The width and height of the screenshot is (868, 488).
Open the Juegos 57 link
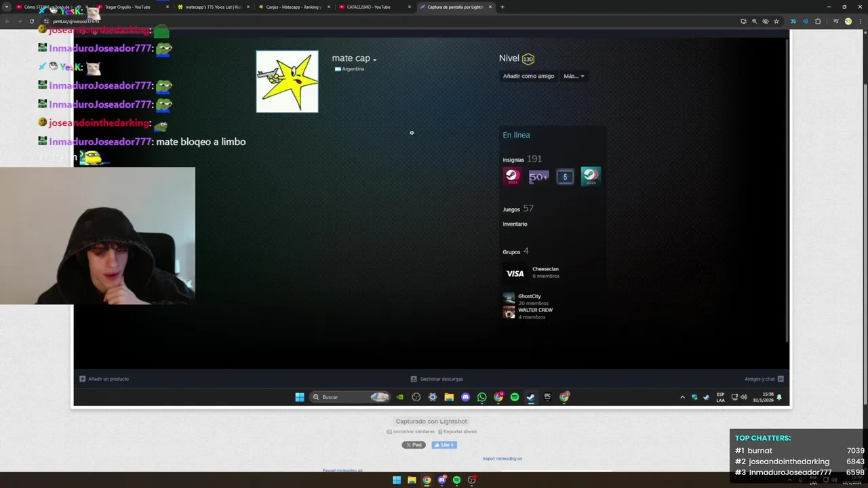(x=518, y=209)
